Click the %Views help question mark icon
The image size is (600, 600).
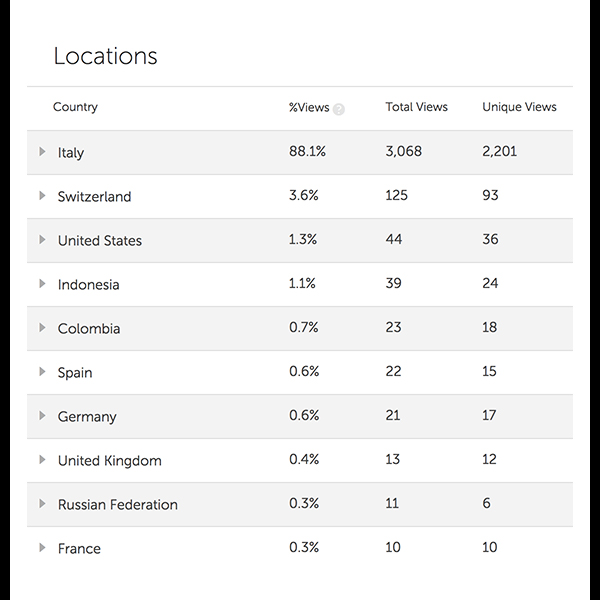[x=339, y=109]
